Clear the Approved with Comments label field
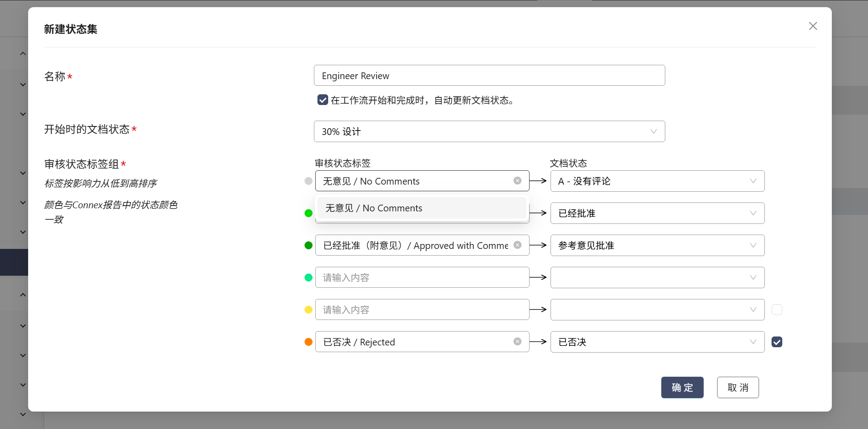 coord(517,245)
